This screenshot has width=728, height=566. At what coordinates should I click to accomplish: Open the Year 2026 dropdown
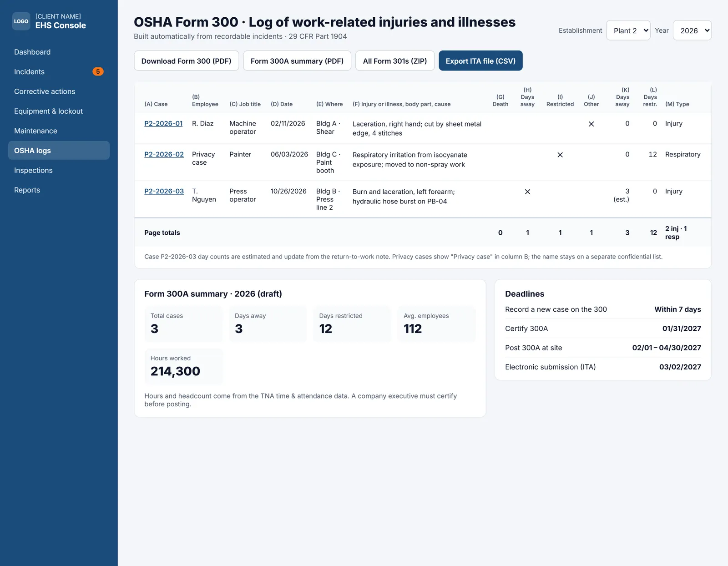(x=692, y=30)
